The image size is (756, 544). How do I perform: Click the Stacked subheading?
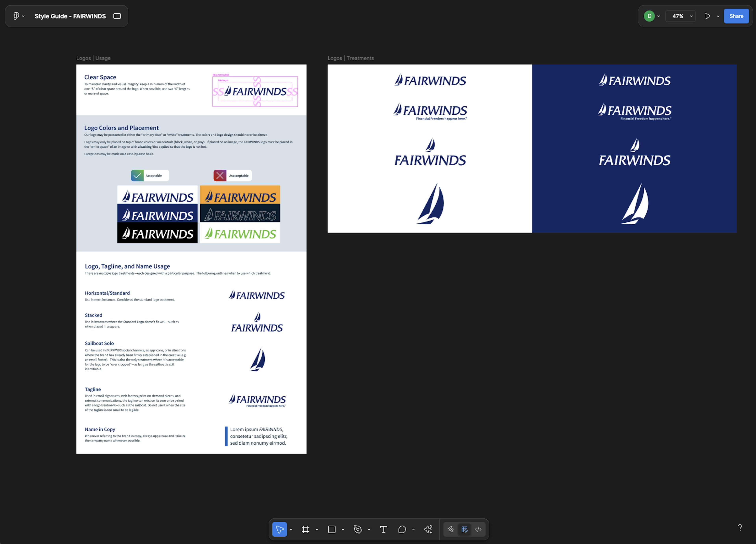(x=93, y=315)
